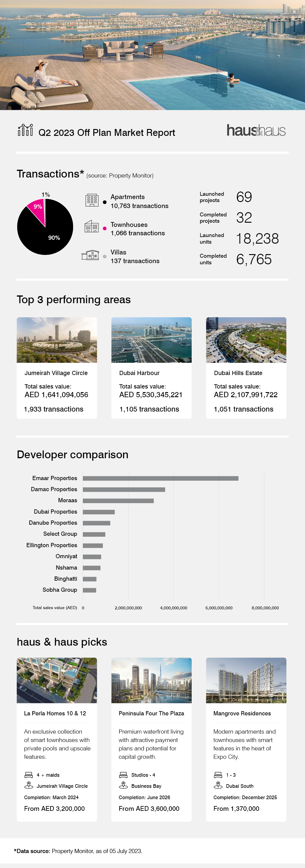Viewport: 305px width, 868px height.
Task: Click the Peninsula Four The Plaza title
Action: (151, 713)
